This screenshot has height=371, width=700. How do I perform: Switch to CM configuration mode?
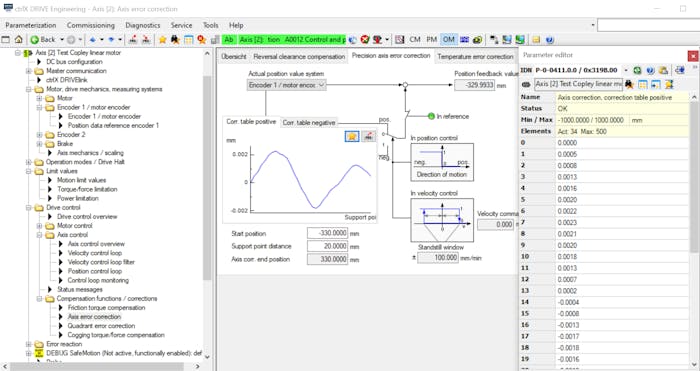415,40
